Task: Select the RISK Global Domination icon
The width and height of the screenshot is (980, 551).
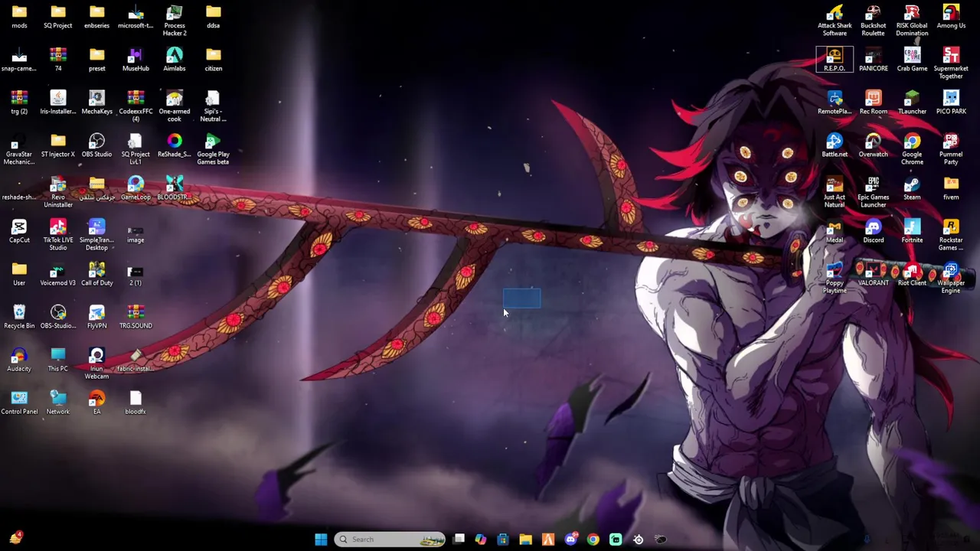Action: pos(912,20)
